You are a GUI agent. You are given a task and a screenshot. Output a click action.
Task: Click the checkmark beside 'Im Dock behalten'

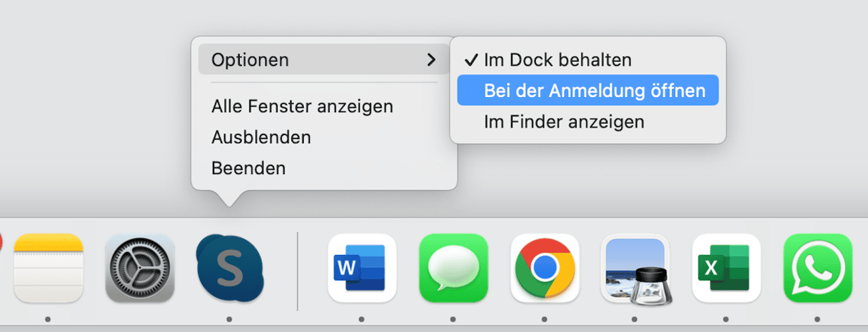click(x=471, y=60)
